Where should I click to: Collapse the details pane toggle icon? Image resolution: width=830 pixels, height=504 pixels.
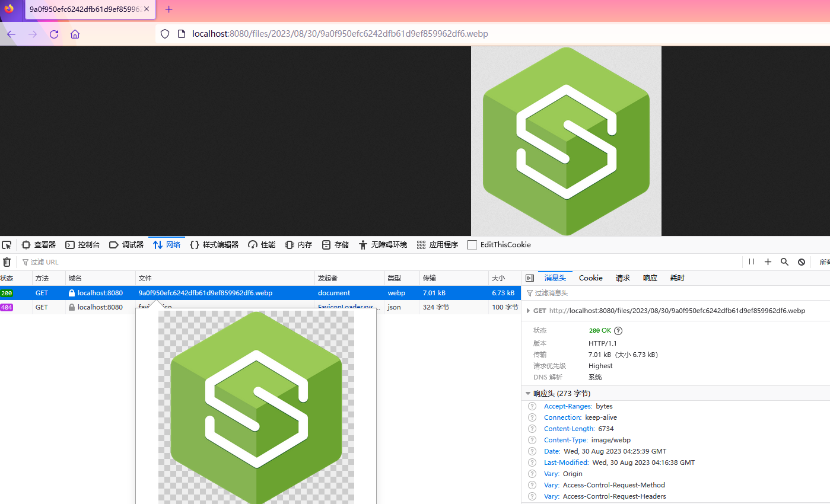tap(530, 278)
